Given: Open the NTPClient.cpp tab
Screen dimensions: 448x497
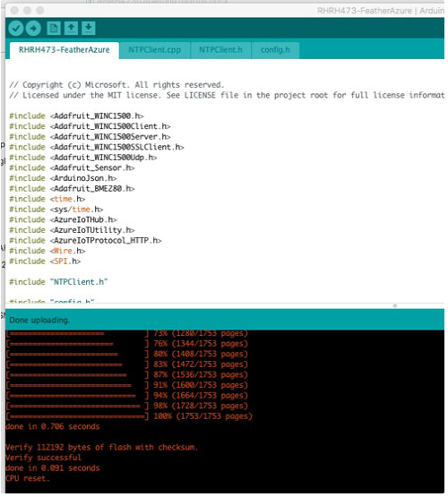Looking at the screenshot, I should tap(155, 50).
